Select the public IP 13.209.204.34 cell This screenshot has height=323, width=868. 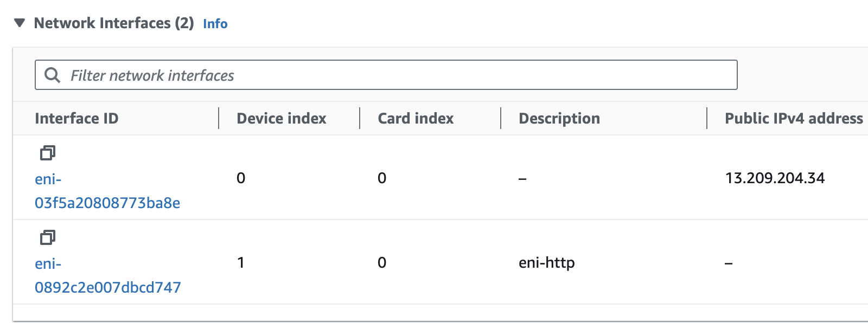click(x=775, y=178)
